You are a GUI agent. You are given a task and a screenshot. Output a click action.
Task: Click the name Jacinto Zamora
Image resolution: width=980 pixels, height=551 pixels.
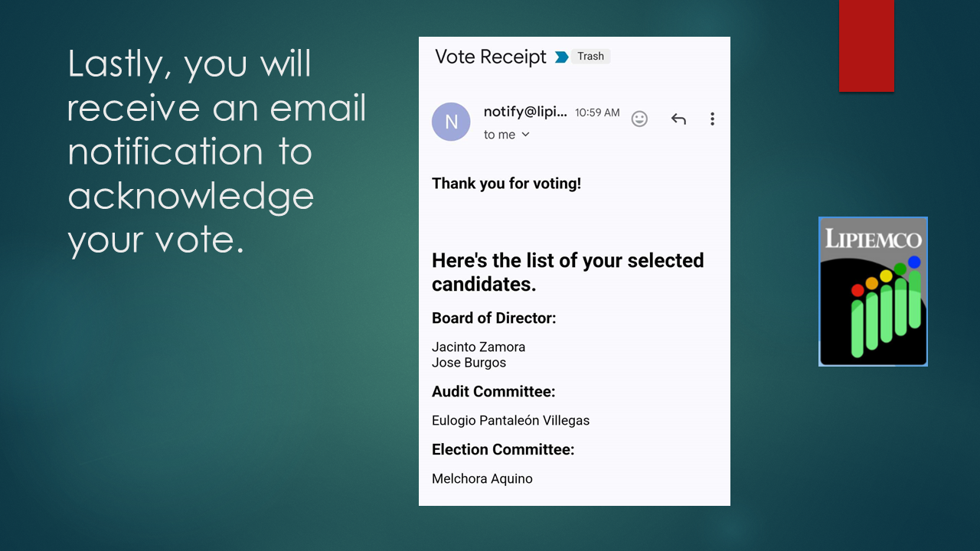479,347
